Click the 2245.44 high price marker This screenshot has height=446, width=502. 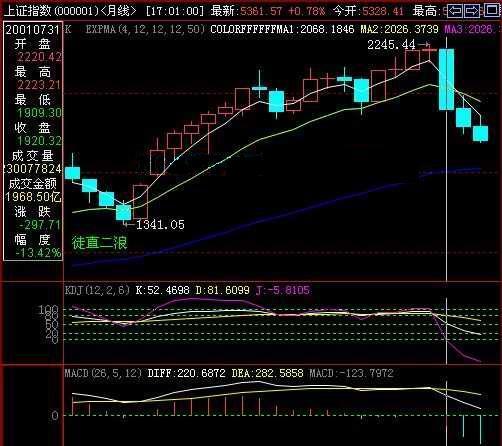[x=391, y=45]
